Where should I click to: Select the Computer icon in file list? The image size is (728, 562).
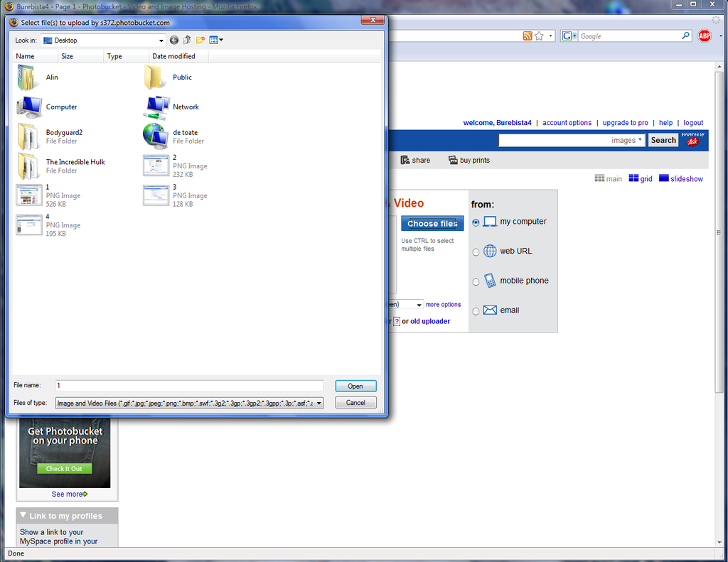[x=29, y=107]
